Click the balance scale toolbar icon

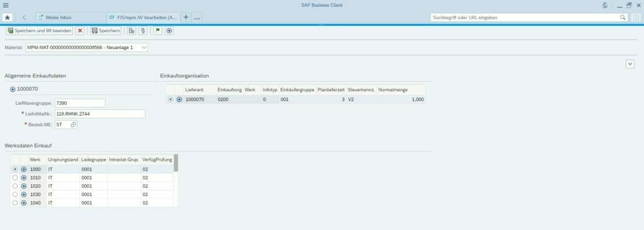pyautogui.click(x=143, y=31)
